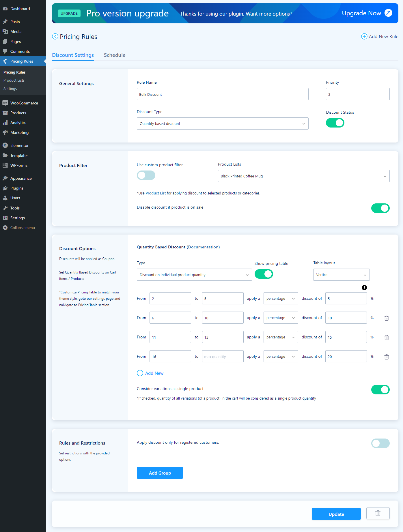Viewport: 403px width, 532px height.
Task: Click the Products icon in sidebar
Action: [5, 113]
